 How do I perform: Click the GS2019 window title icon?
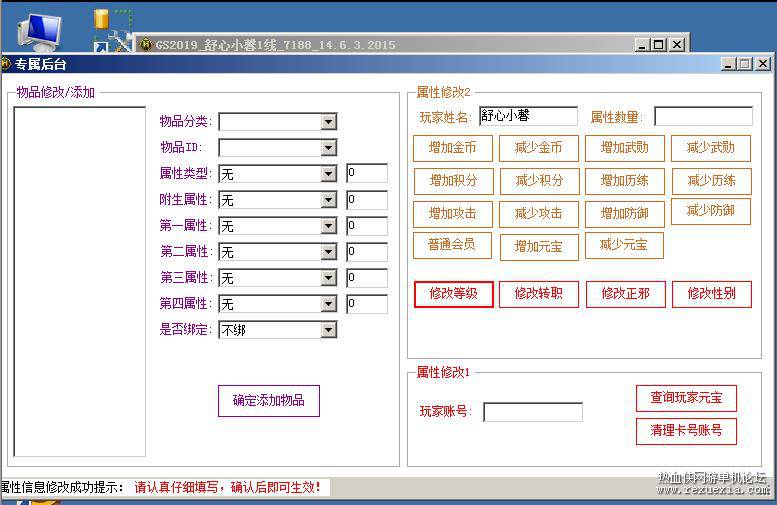point(146,45)
